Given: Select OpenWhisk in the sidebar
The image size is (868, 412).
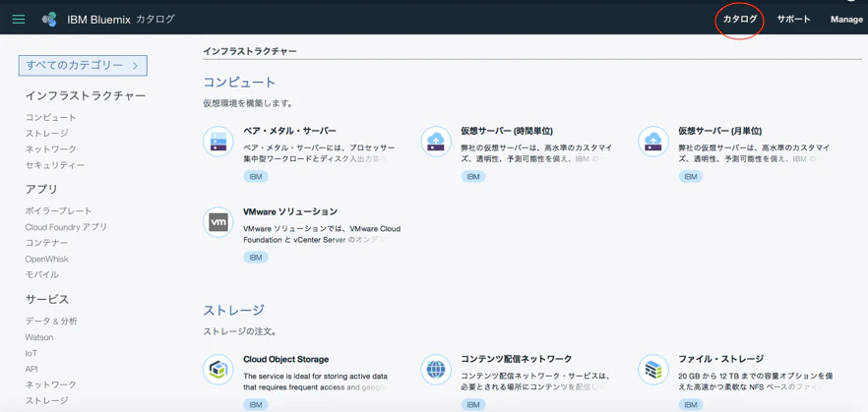Looking at the screenshot, I should point(46,259).
